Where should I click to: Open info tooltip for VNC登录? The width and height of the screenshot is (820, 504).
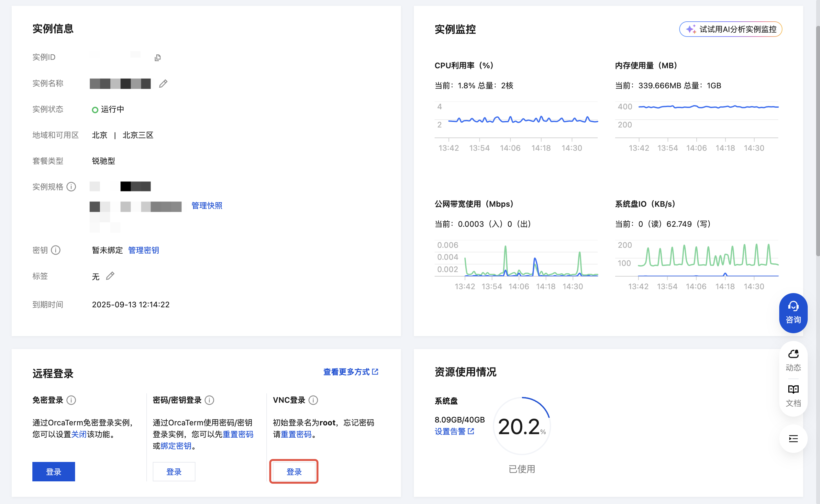313,400
